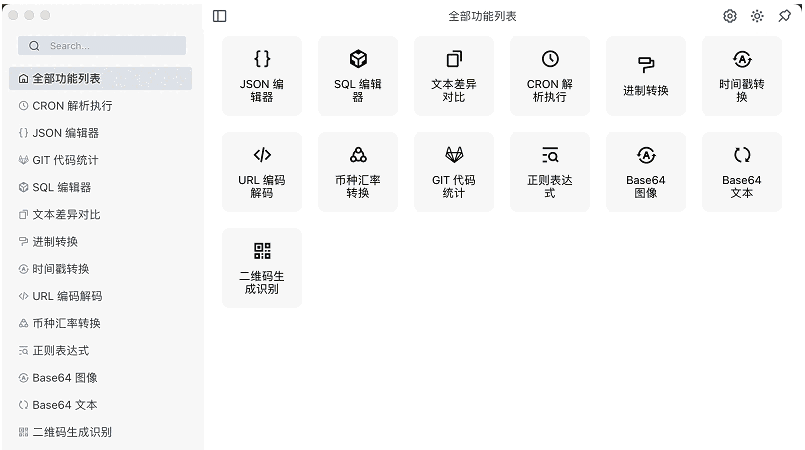This screenshot has height=450, width=805.
Task: Open SQL 编辑器 cube icon card
Action: click(x=358, y=76)
